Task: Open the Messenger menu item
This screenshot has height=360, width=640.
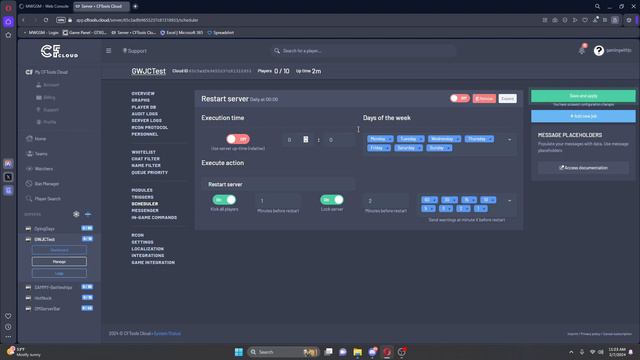Action: pos(145,210)
